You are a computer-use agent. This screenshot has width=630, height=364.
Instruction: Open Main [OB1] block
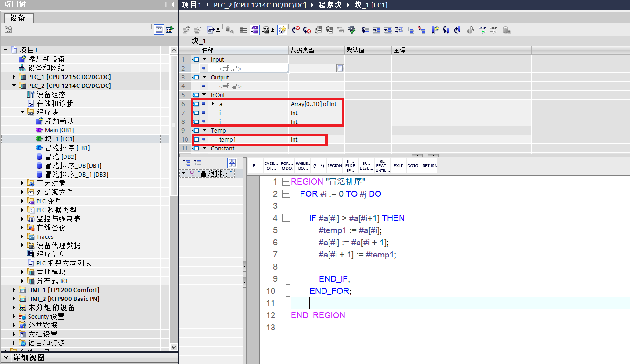(x=59, y=130)
